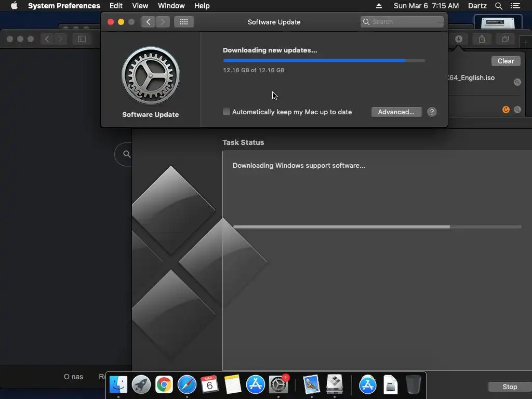Go forward in Safari window

(60, 39)
